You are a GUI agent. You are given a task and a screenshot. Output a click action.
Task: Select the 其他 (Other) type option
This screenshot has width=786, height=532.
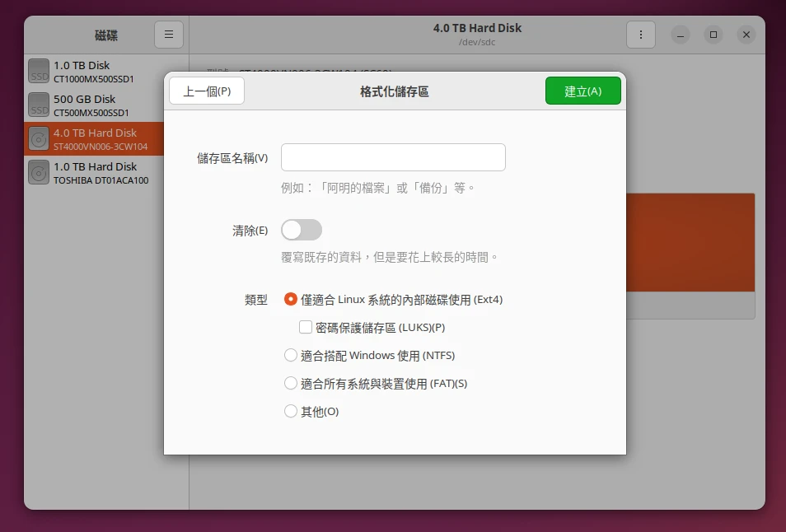coord(291,412)
